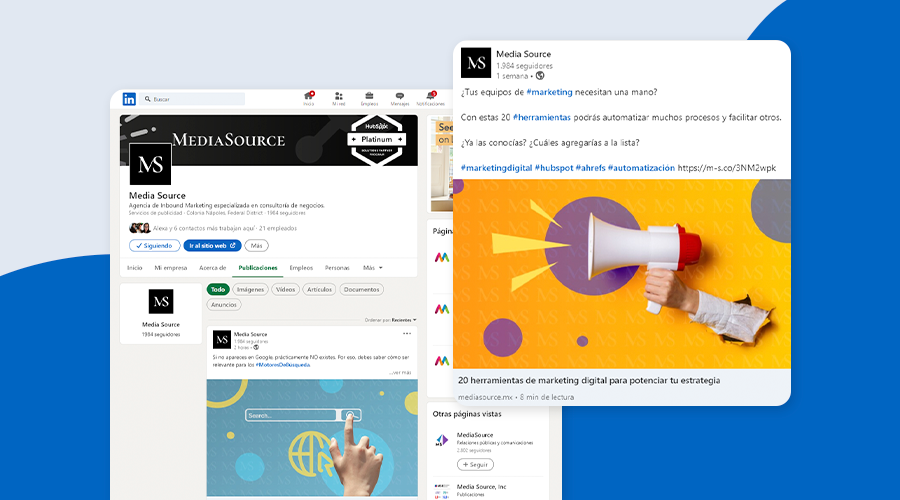Select the Artículos filter chip
Viewport: 900px width, 500px height.
[319, 289]
